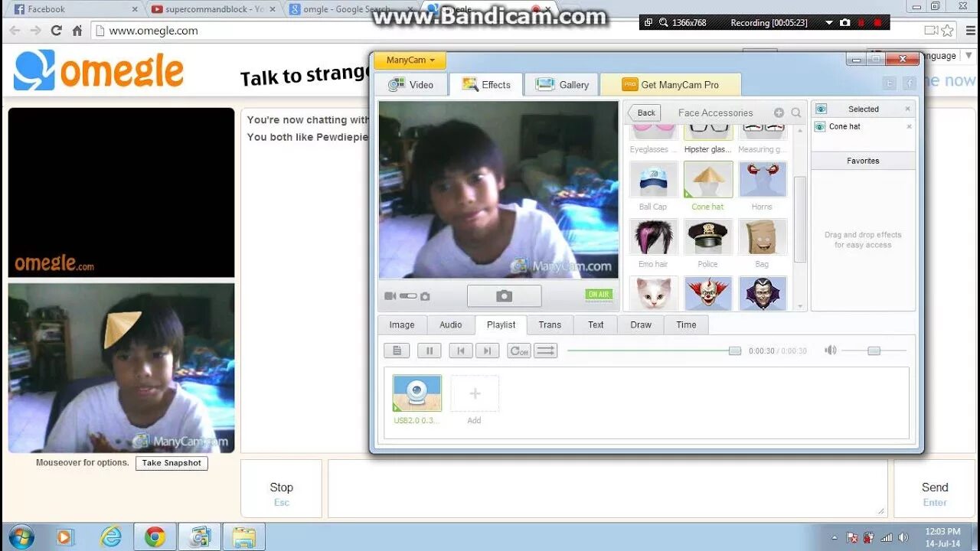Image resolution: width=980 pixels, height=551 pixels.
Task: Toggle the ON AIR indicator
Action: point(599,295)
